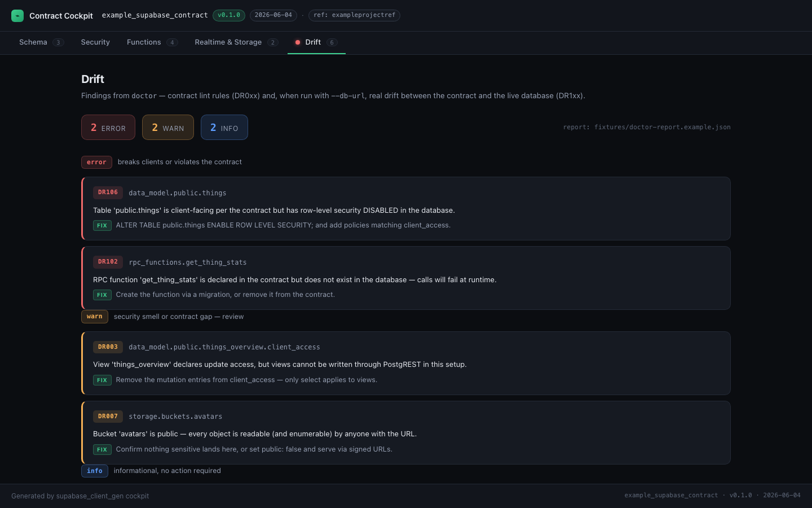Click the DR003 rule code badge
812x508 pixels.
coord(108,347)
